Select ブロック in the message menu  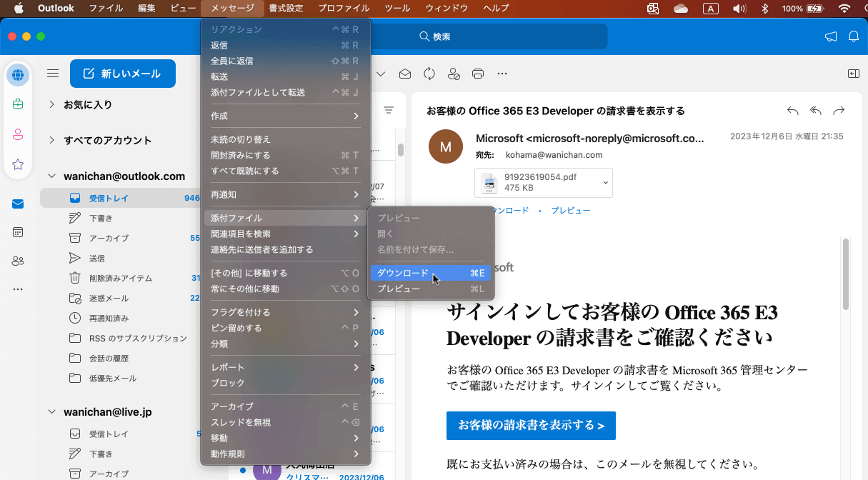(285, 383)
